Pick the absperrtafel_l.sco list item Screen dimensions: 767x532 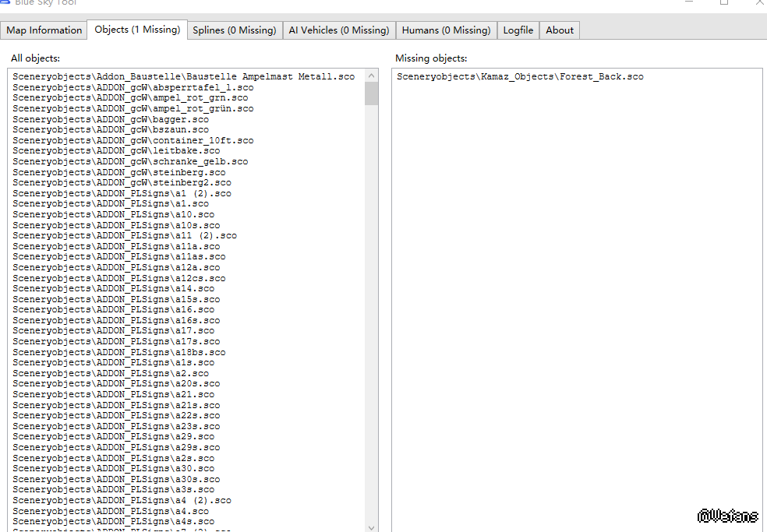click(x=133, y=87)
